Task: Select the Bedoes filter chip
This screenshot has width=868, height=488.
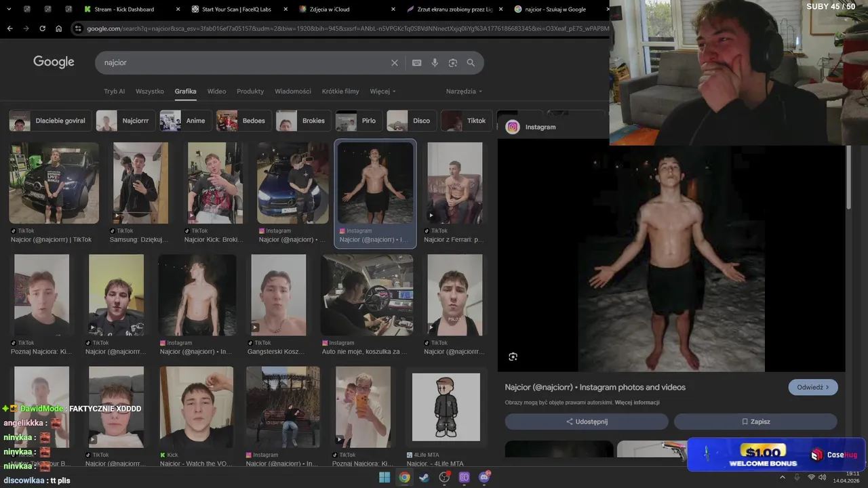Action: coord(243,121)
